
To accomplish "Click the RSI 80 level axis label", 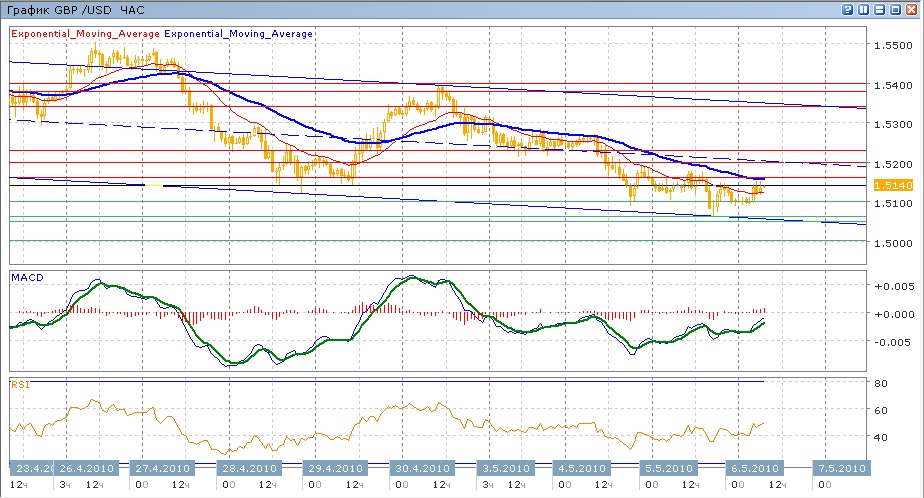I will [x=880, y=383].
